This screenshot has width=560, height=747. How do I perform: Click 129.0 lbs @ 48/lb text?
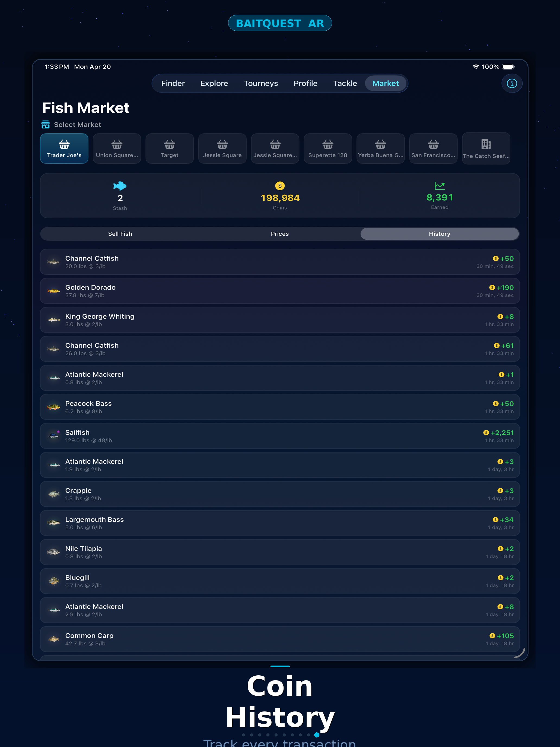88,440
